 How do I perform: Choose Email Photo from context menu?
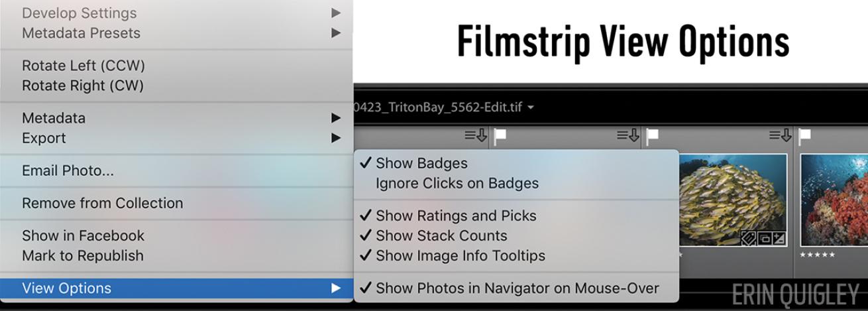click(68, 170)
